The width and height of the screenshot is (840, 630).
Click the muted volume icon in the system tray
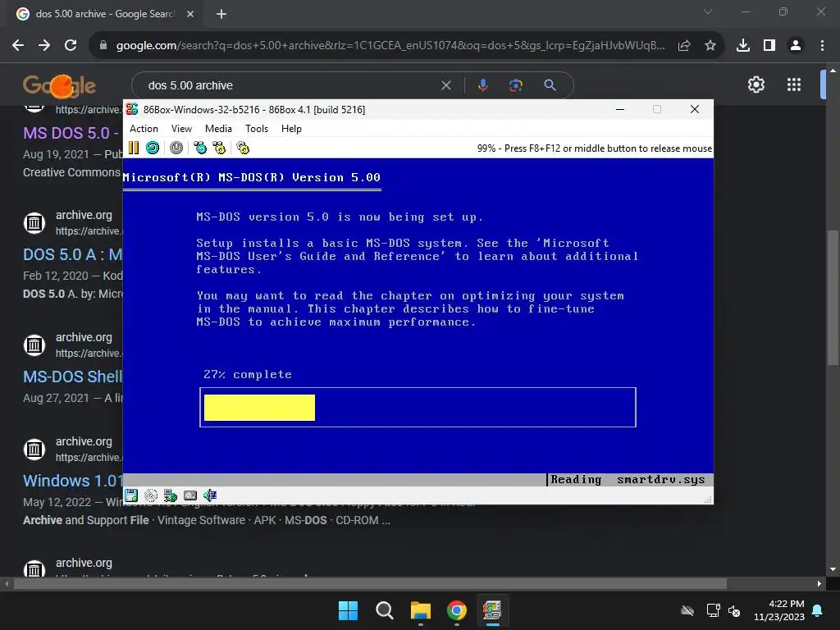734,610
